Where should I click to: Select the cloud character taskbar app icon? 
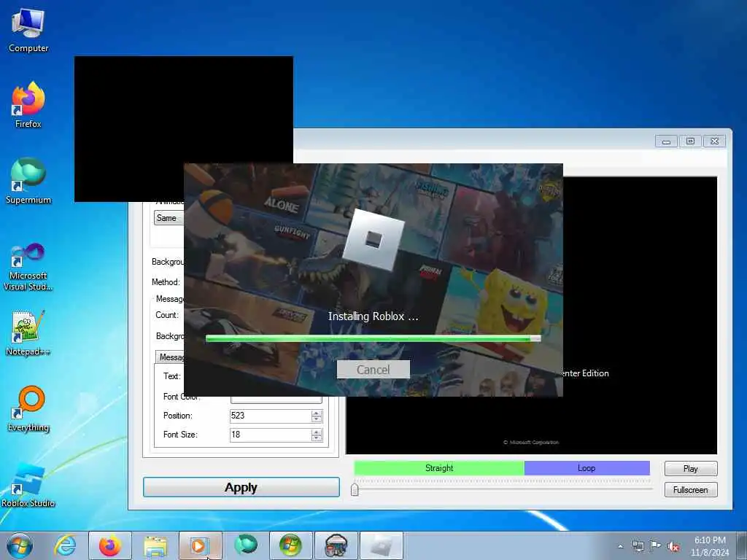tap(336, 545)
